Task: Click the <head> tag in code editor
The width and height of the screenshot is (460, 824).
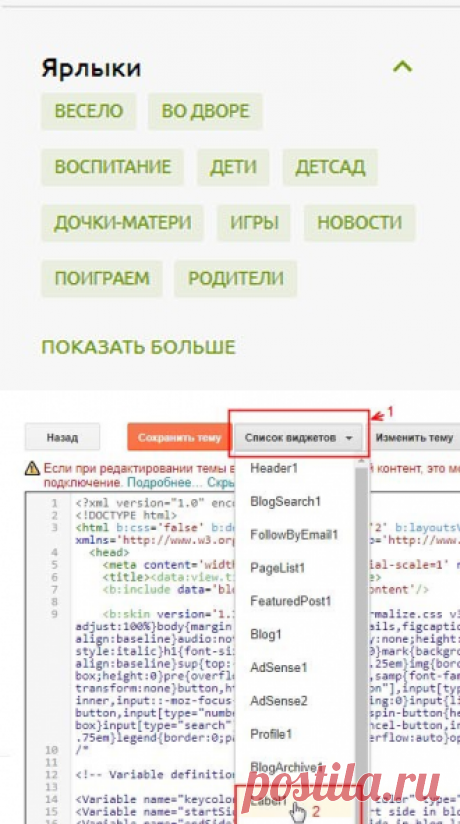Action: (x=109, y=552)
